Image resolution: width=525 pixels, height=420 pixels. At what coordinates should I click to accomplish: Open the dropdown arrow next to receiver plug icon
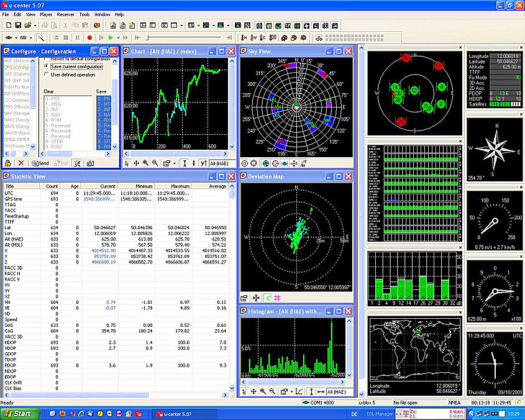pos(16,37)
